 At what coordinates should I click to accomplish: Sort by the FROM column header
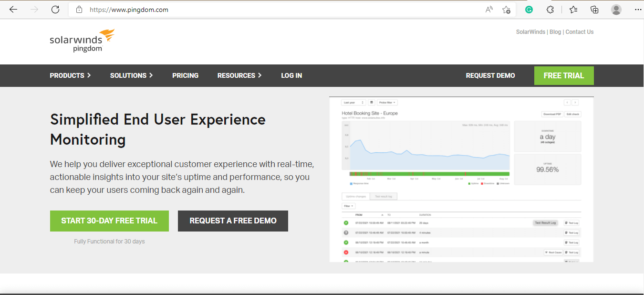click(x=359, y=215)
